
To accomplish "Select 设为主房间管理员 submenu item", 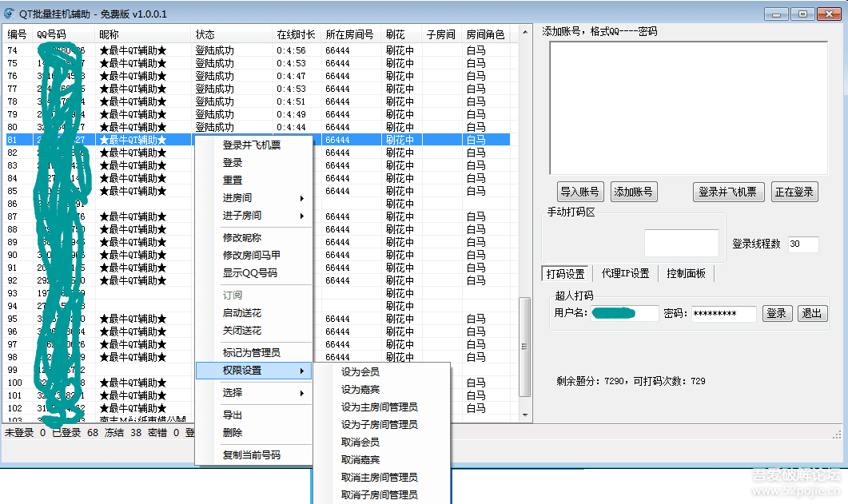I will [x=379, y=407].
